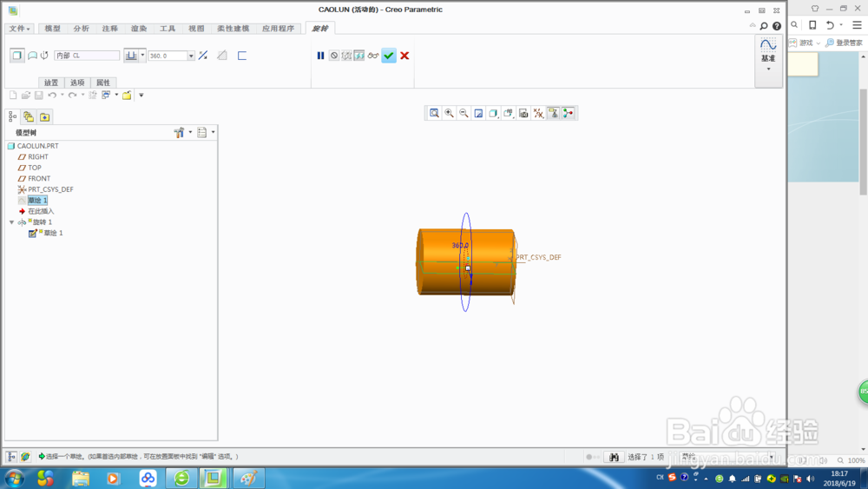This screenshot has width=868, height=489.
Task: Expand the 基准 datum dropdown
Action: (x=768, y=69)
